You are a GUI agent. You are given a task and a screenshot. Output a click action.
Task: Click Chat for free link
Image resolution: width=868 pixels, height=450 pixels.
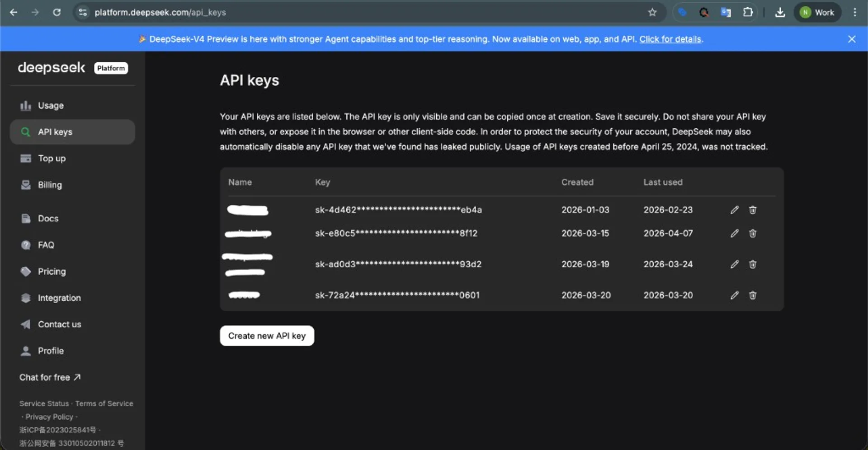click(50, 377)
